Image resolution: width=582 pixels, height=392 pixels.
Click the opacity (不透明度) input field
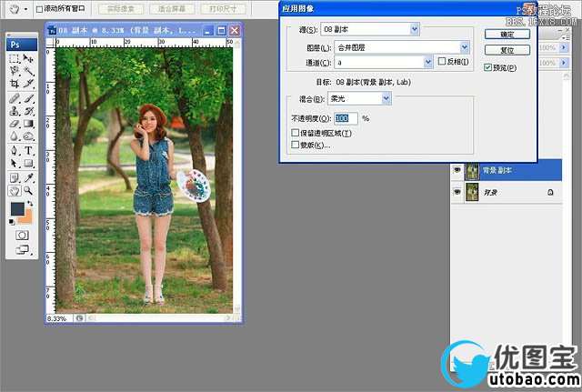[x=346, y=118]
